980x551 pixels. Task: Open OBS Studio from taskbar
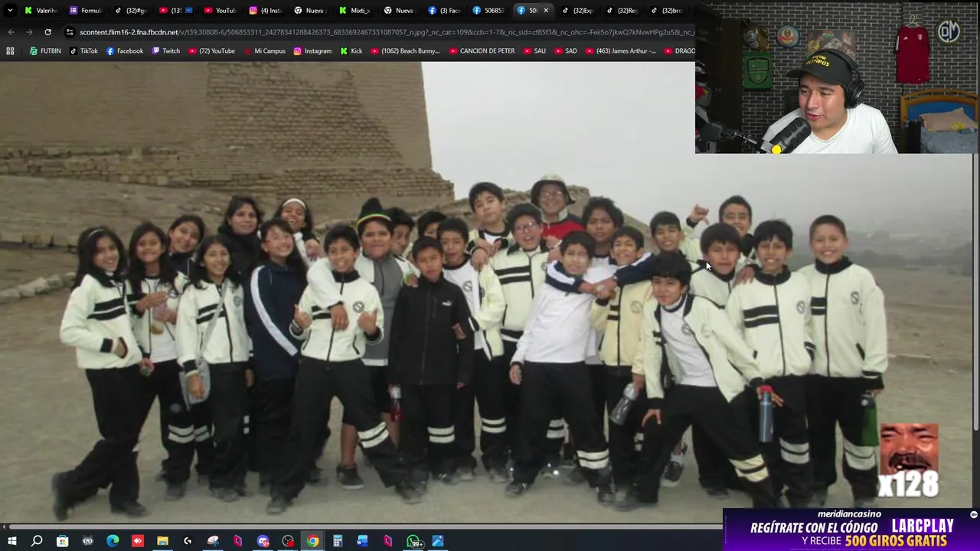(x=288, y=541)
